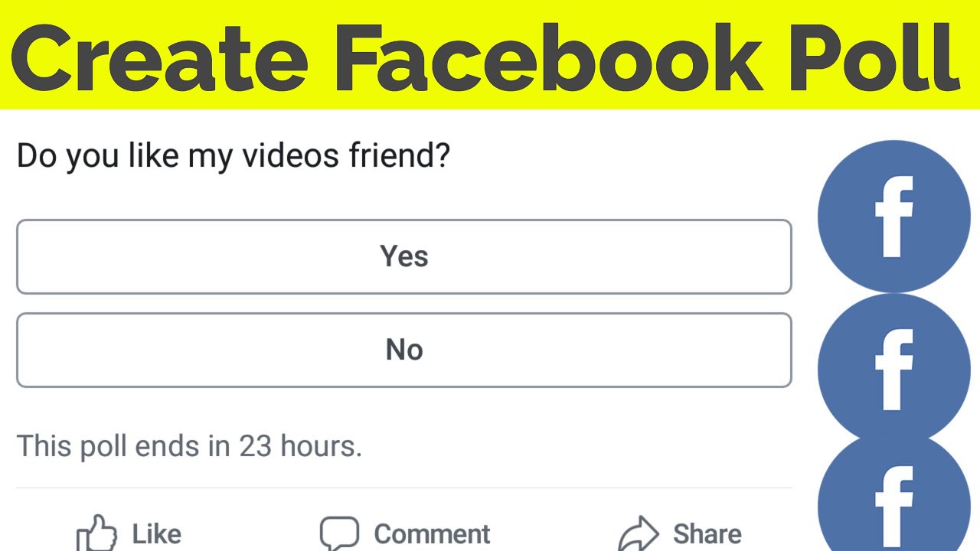This screenshot has width=980, height=551.
Task: Vote No on the poll
Action: pos(403,350)
